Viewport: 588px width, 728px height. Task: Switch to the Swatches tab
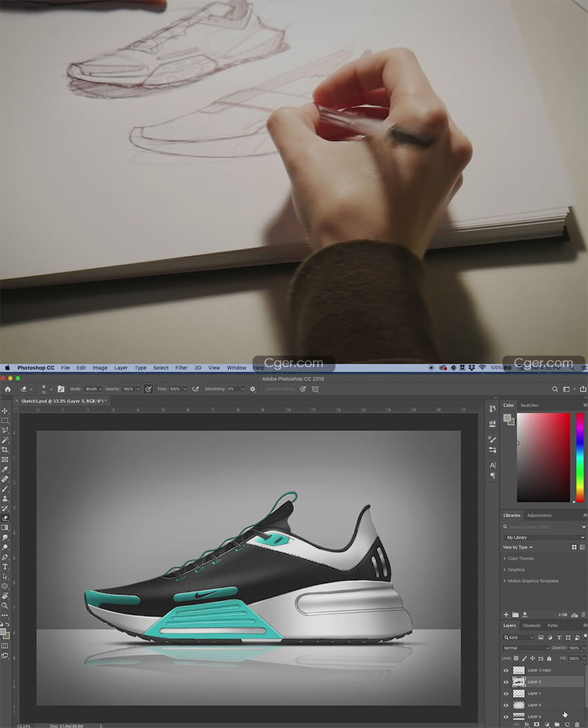[529, 405]
